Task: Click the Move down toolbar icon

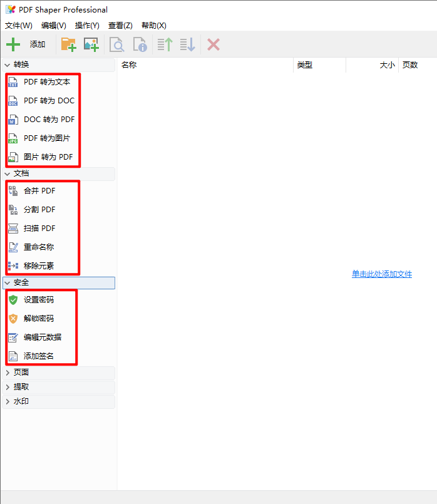Action: [188, 44]
